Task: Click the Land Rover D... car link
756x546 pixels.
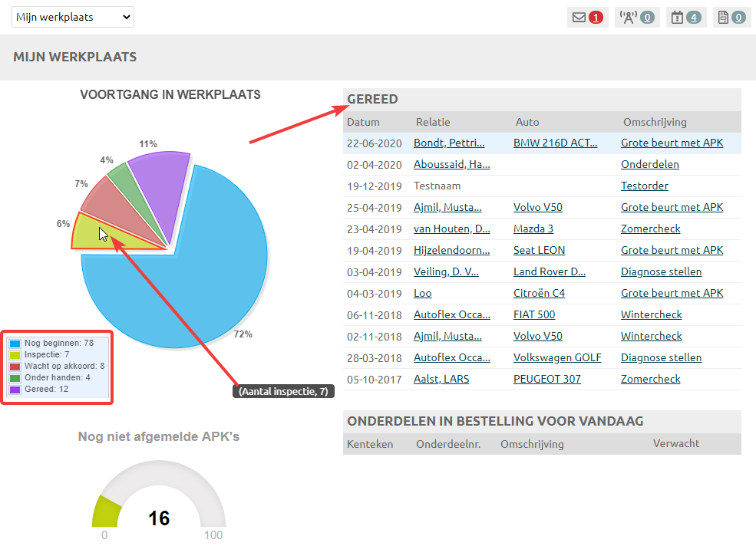Action: tap(550, 271)
